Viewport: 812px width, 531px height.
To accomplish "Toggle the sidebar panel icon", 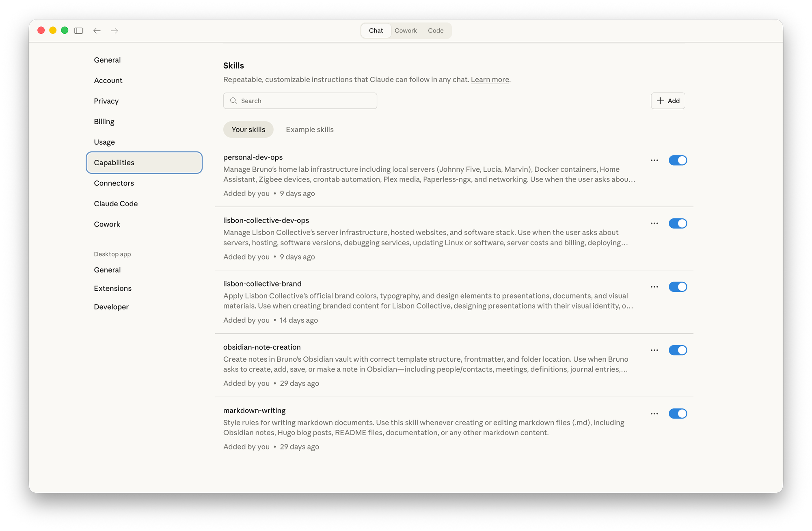I will pyautogui.click(x=79, y=31).
